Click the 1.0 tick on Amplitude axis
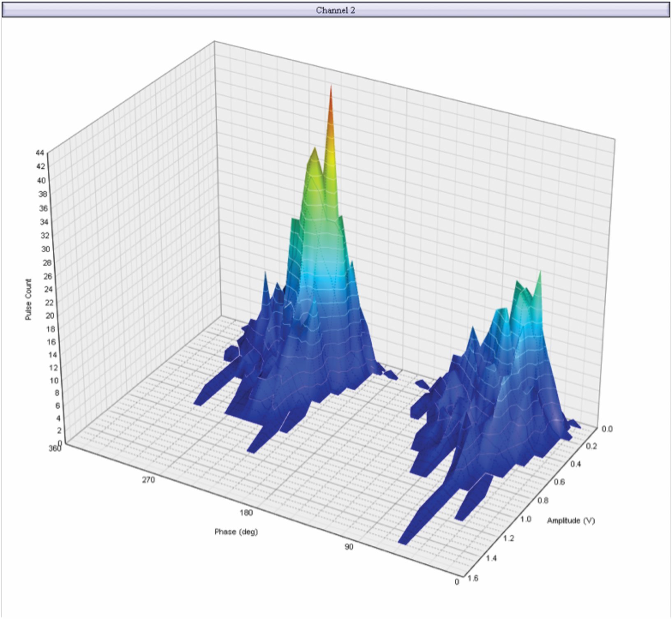The image size is (672, 619). coord(526,519)
